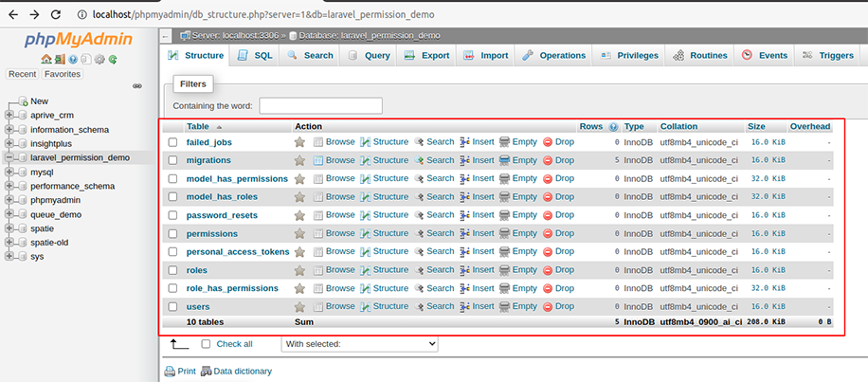The width and height of the screenshot is (868, 382).
Task: Open the Import tab
Action: tap(485, 55)
